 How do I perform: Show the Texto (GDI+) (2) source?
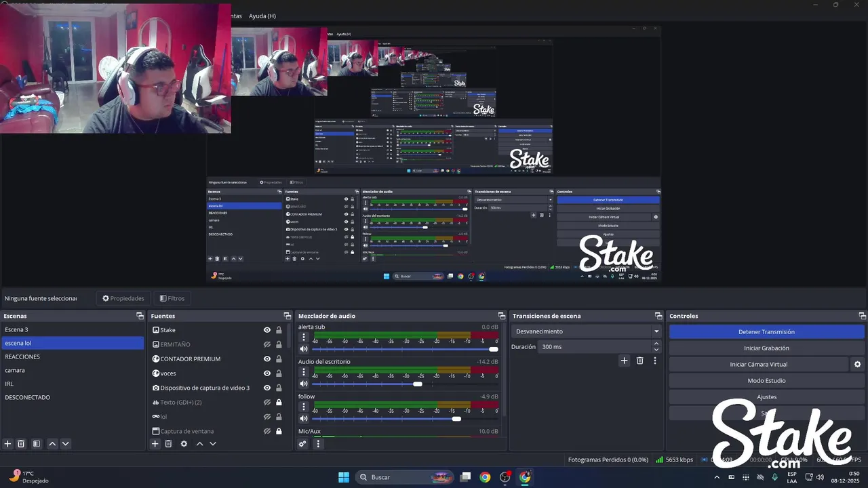pos(267,402)
